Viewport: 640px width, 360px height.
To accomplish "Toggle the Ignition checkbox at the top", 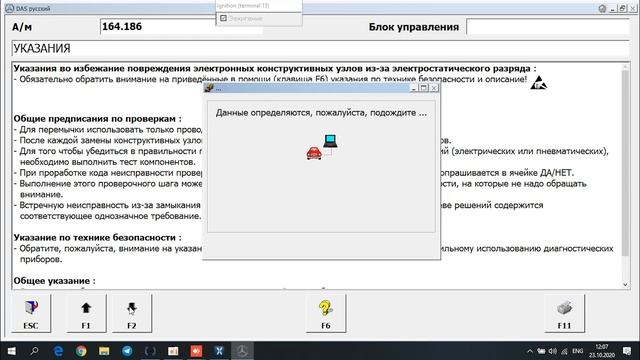I will (x=223, y=18).
